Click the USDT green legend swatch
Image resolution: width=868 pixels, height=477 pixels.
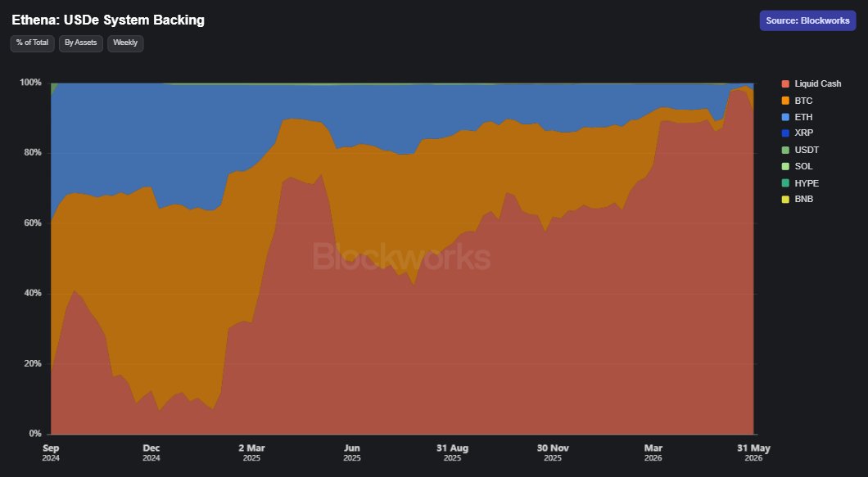click(785, 150)
